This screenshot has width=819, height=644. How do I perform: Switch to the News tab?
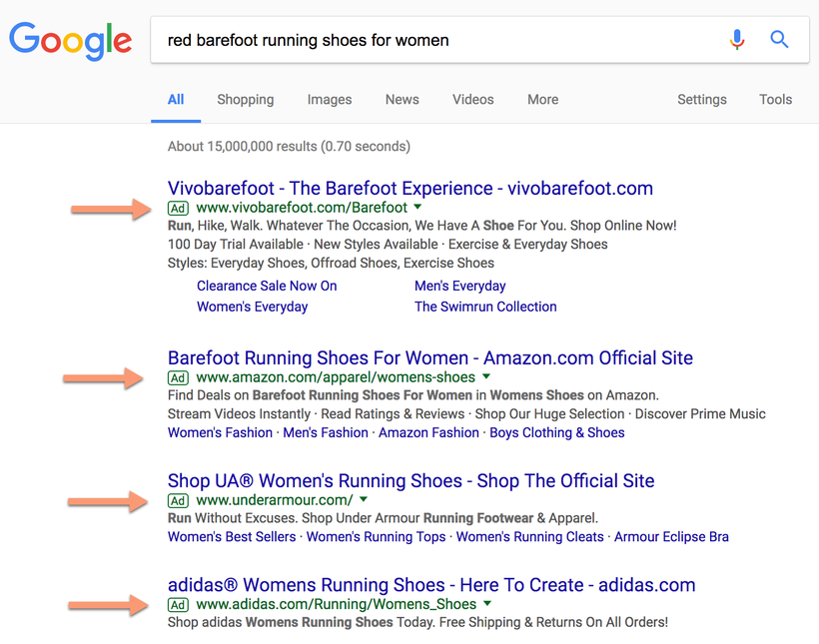403,99
